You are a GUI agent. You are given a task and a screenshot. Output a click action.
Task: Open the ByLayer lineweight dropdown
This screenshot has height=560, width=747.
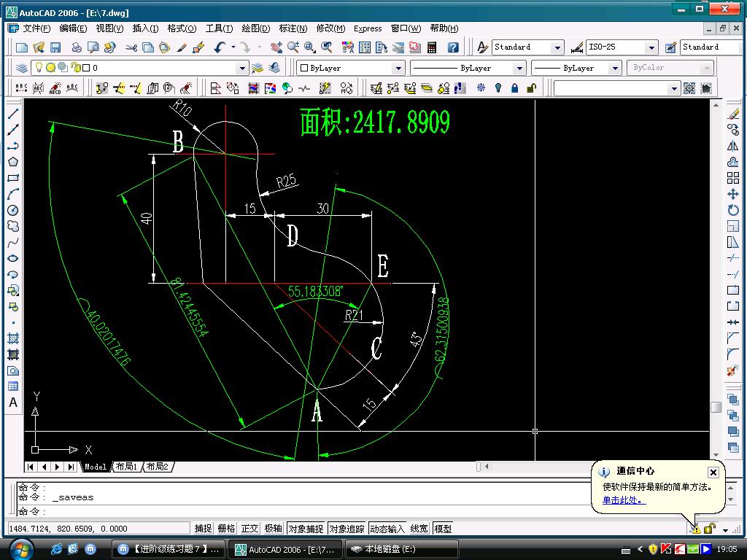(x=615, y=68)
